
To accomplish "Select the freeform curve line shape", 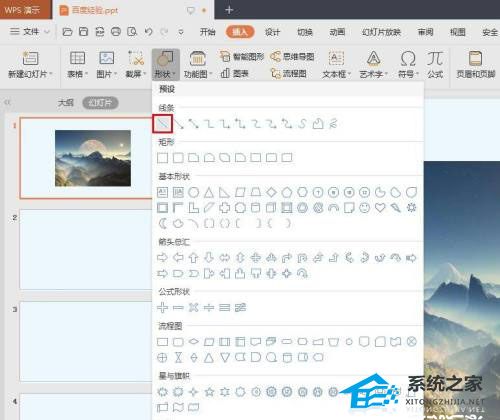I will pyautogui.click(x=302, y=124).
